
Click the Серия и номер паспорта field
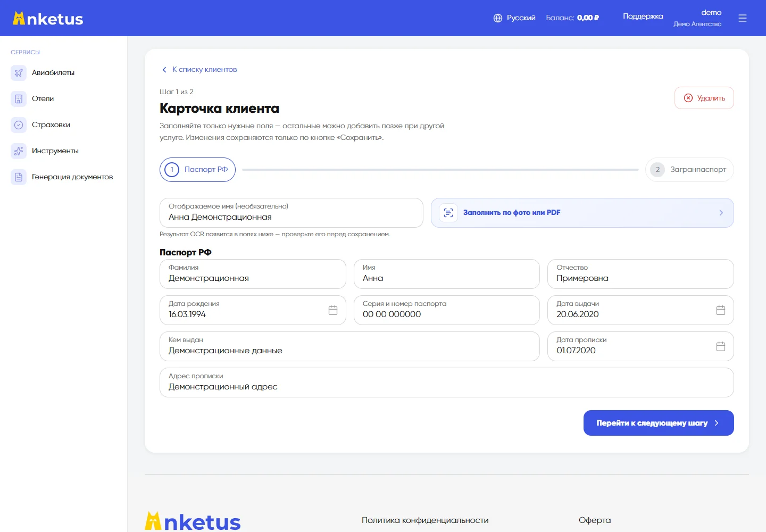pyautogui.click(x=447, y=310)
